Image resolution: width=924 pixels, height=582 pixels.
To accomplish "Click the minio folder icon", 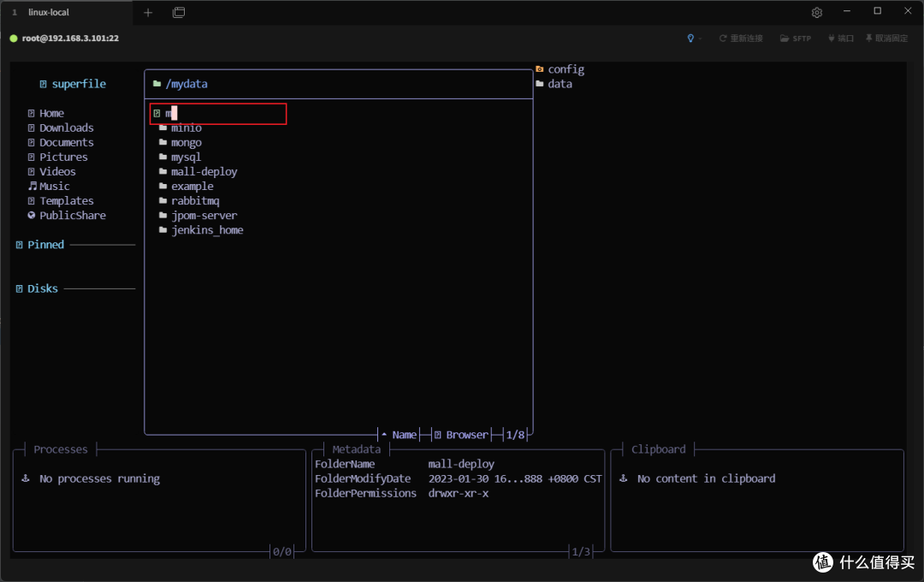I will tap(163, 128).
